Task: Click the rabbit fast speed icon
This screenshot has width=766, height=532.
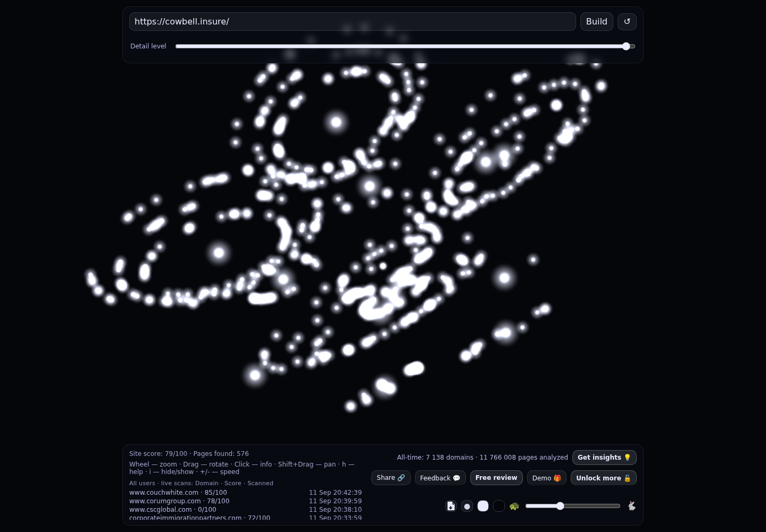Action: coord(631,506)
